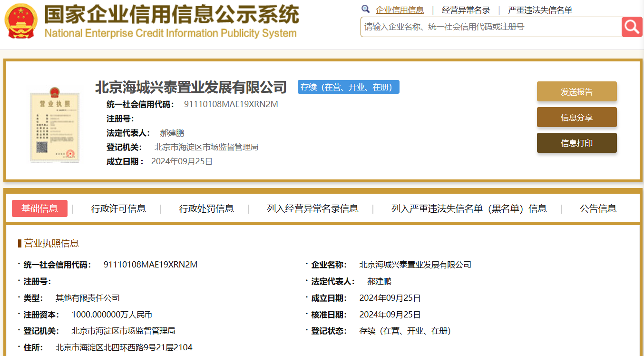Click the 核准日期 value 2024年09月25日
The image size is (644, 356).
[x=390, y=315]
